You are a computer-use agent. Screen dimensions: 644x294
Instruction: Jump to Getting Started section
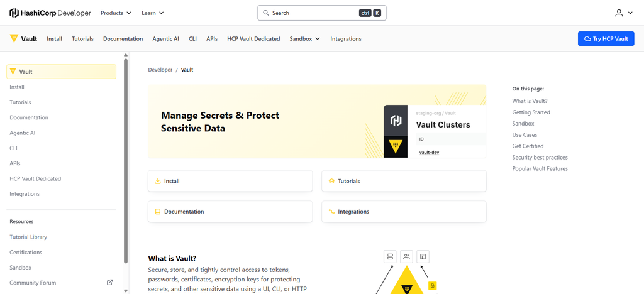point(531,112)
